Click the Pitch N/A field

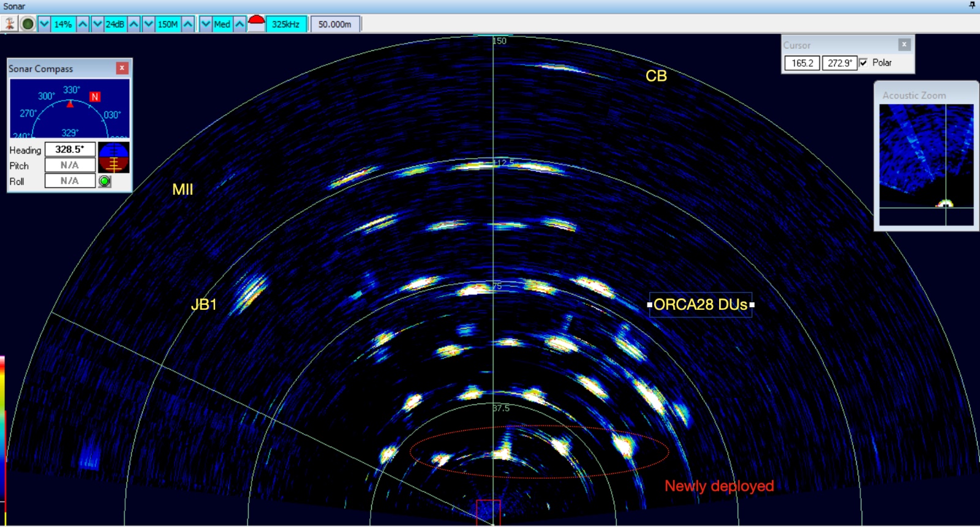70,165
